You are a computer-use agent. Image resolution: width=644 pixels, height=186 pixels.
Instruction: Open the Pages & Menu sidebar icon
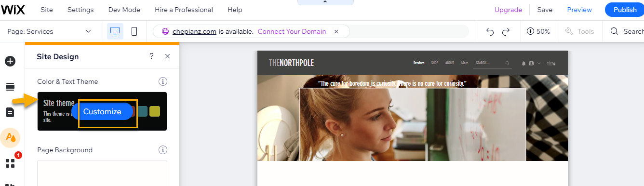click(x=10, y=112)
